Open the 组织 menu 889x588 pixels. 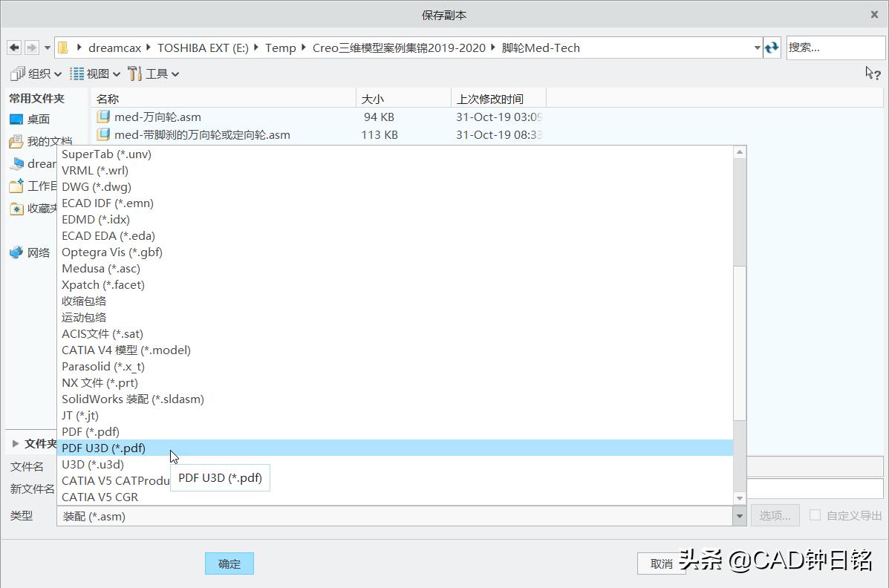pos(36,73)
